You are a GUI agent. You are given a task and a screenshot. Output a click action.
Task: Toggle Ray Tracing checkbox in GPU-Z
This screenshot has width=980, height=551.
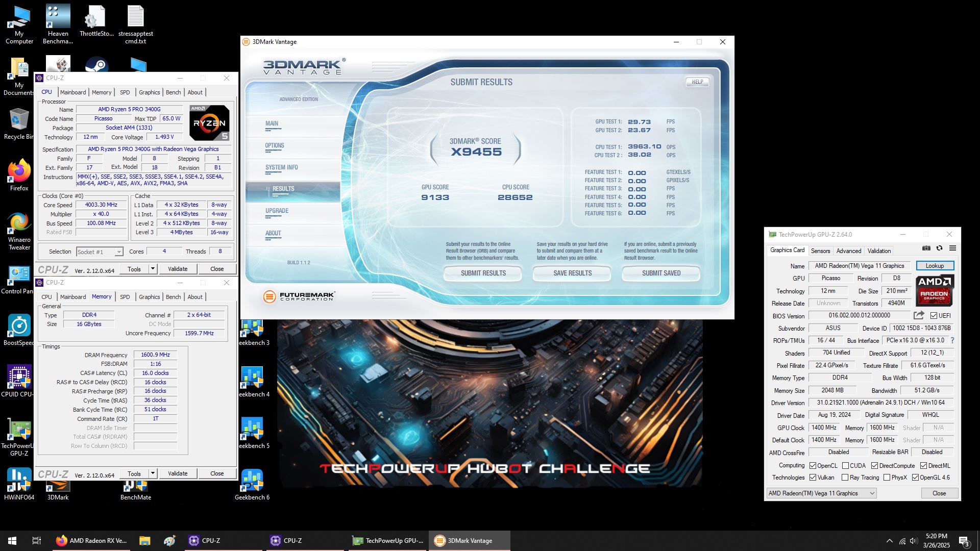click(x=845, y=478)
